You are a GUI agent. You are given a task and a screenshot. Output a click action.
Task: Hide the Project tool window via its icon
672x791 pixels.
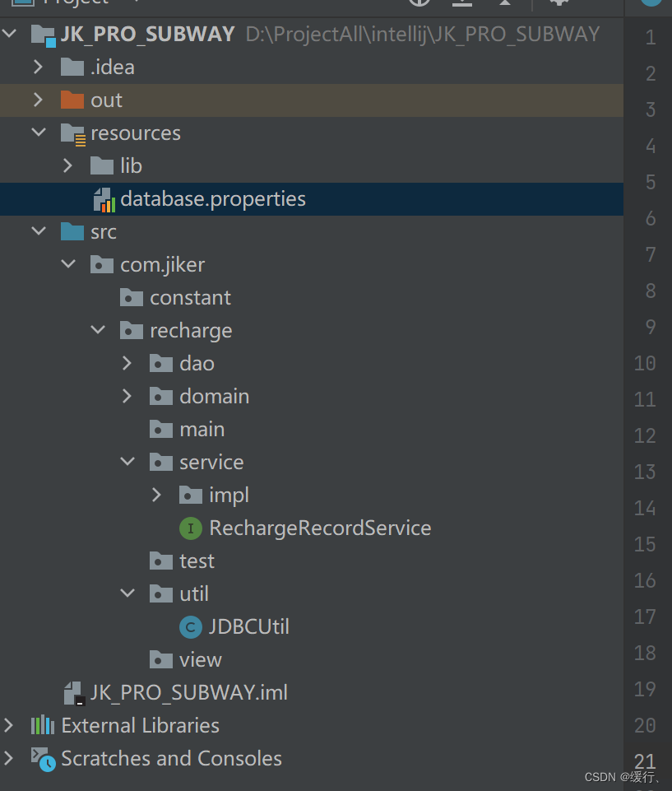pos(504,2)
